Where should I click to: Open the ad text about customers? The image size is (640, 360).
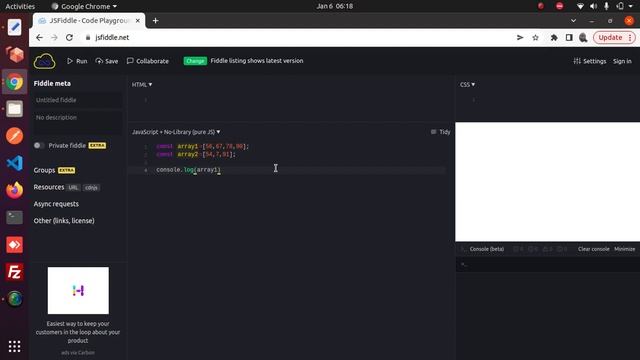pos(78,332)
